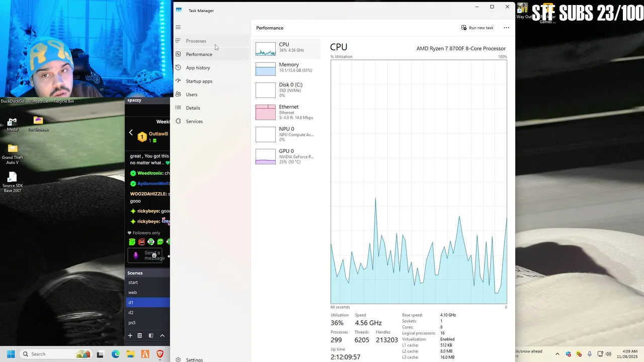Image resolution: width=644 pixels, height=362 pixels.
Task: Minimize the Task Manager window
Action: [x=477, y=7]
